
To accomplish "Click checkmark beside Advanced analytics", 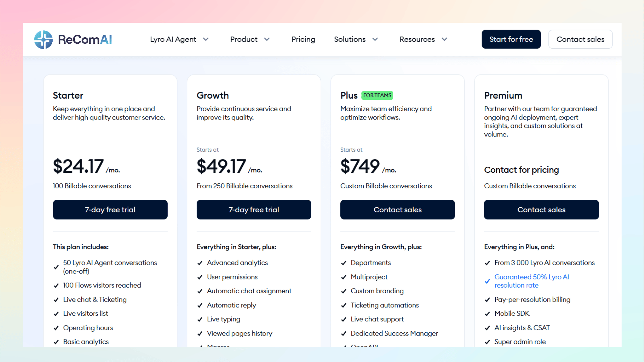I will click(x=200, y=263).
